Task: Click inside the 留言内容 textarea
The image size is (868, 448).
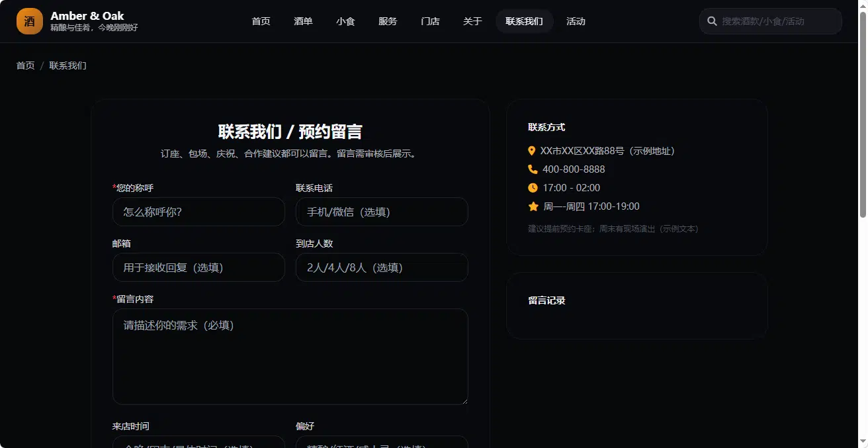Action: (290, 357)
